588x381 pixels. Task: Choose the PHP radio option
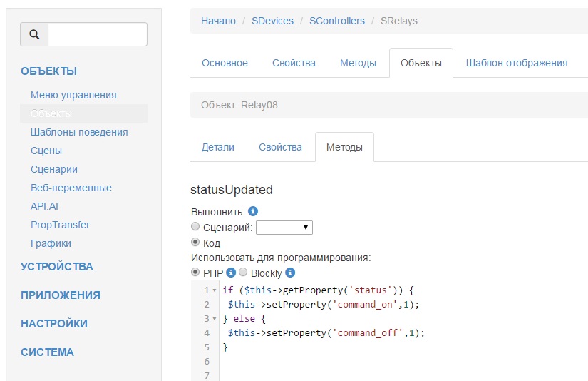pyautogui.click(x=196, y=273)
